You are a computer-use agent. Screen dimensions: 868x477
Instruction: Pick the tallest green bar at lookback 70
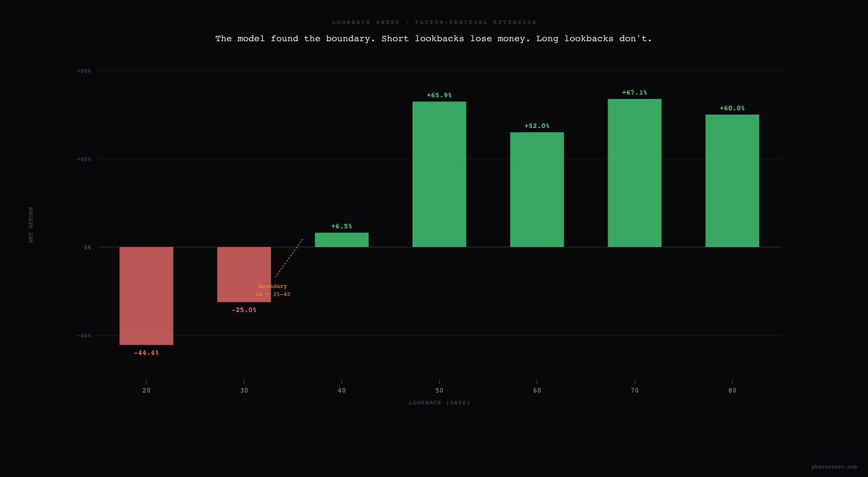[635, 173]
